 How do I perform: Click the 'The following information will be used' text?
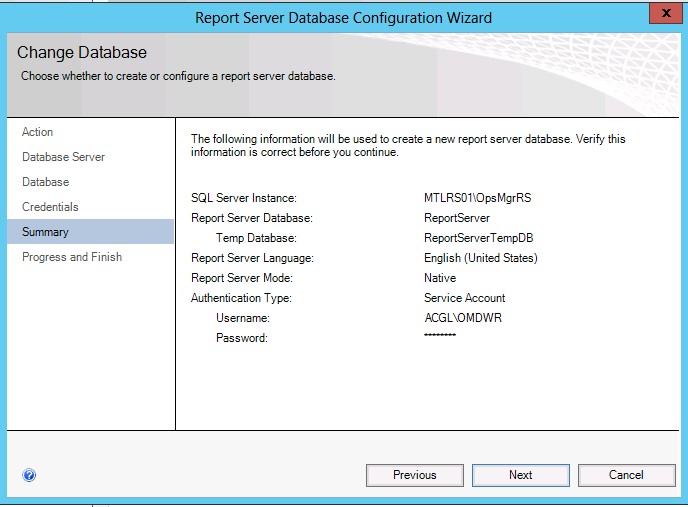point(408,146)
